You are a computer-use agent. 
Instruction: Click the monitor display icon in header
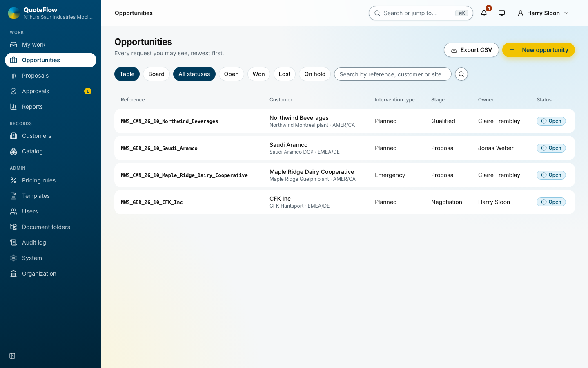click(502, 13)
